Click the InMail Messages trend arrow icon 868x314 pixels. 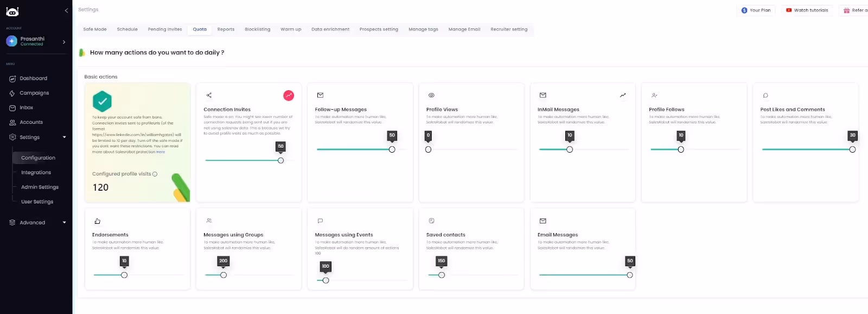(x=623, y=95)
